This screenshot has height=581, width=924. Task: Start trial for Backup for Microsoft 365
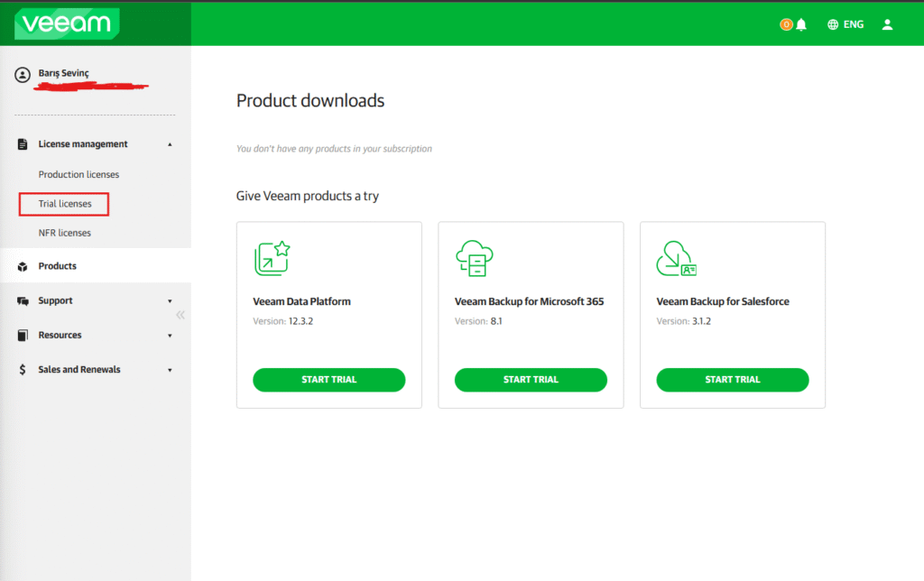[x=531, y=380]
